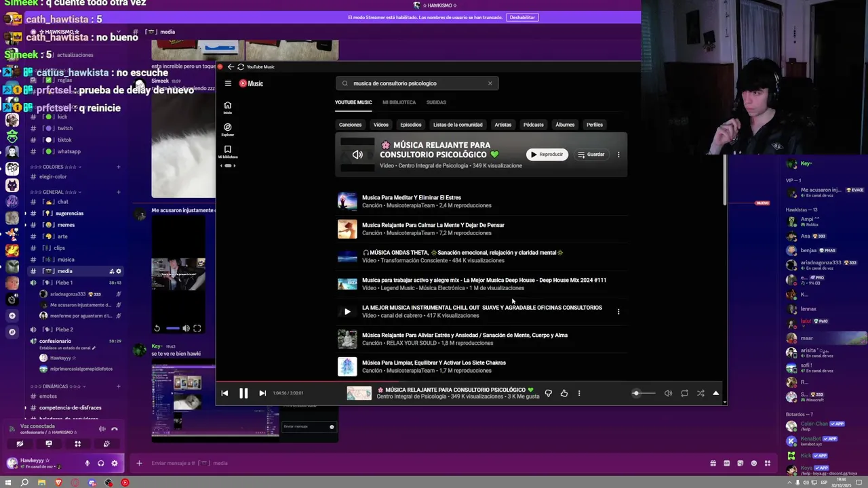Click Discord share screen button

point(49,444)
